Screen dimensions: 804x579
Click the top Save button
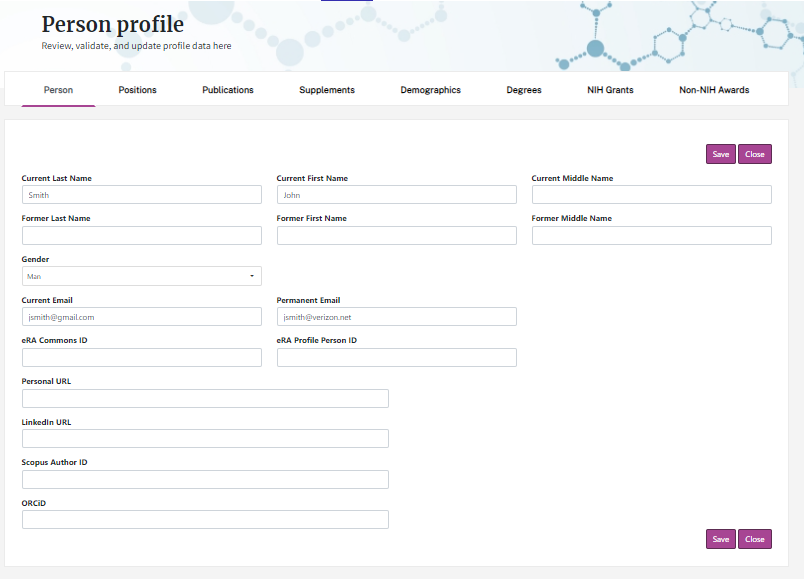[x=721, y=154]
